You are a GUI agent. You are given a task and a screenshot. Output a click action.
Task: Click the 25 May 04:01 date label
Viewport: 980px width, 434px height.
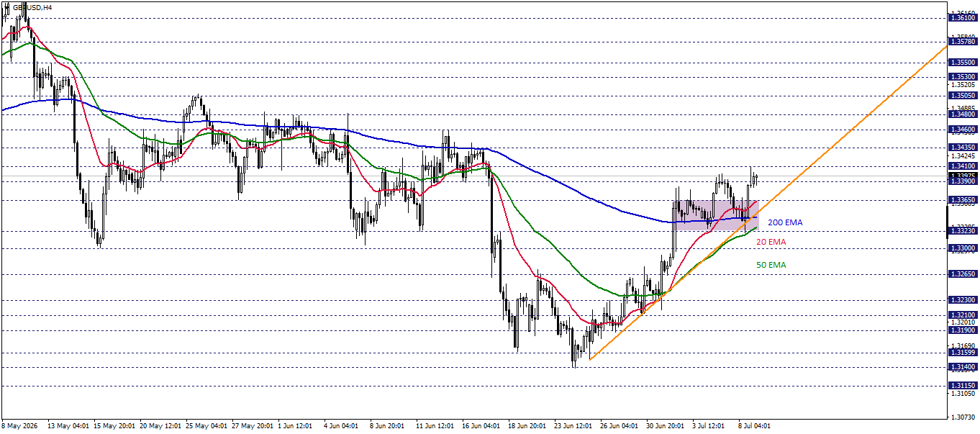(x=207, y=426)
